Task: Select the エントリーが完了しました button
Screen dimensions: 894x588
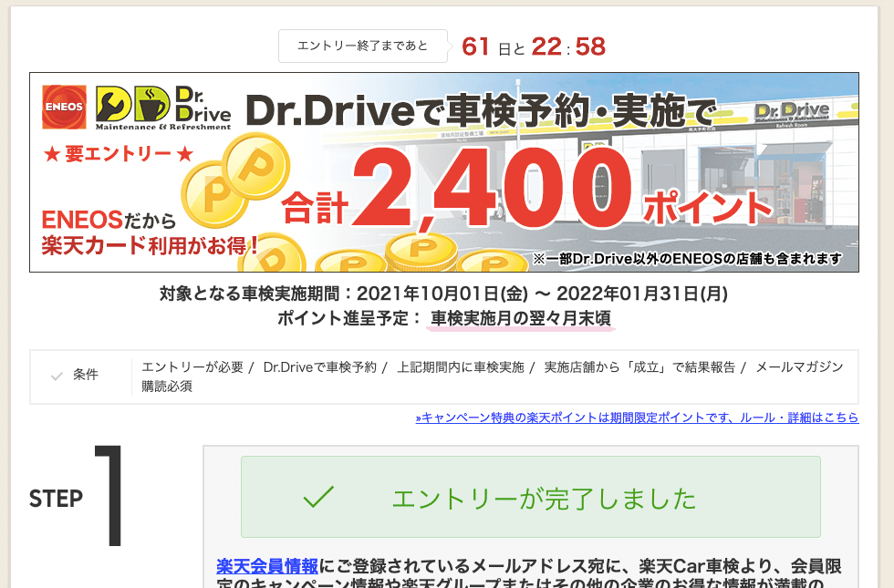Action: [x=530, y=497]
